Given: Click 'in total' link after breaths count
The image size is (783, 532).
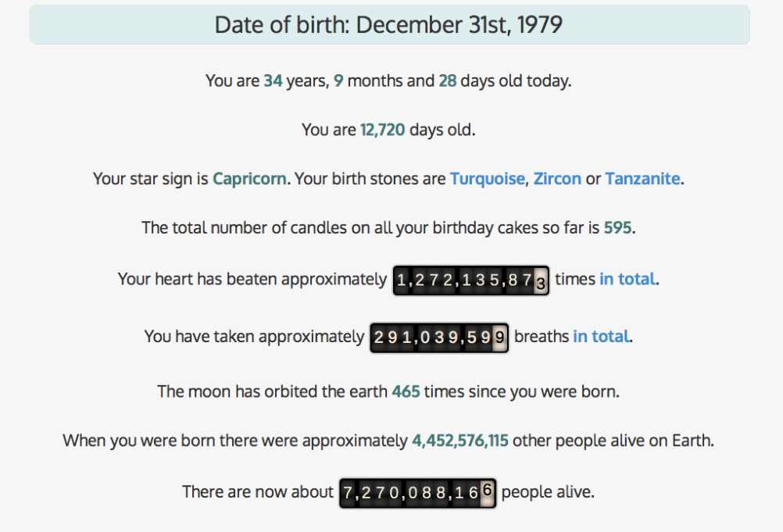Looking at the screenshot, I should [x=601, y=337].
